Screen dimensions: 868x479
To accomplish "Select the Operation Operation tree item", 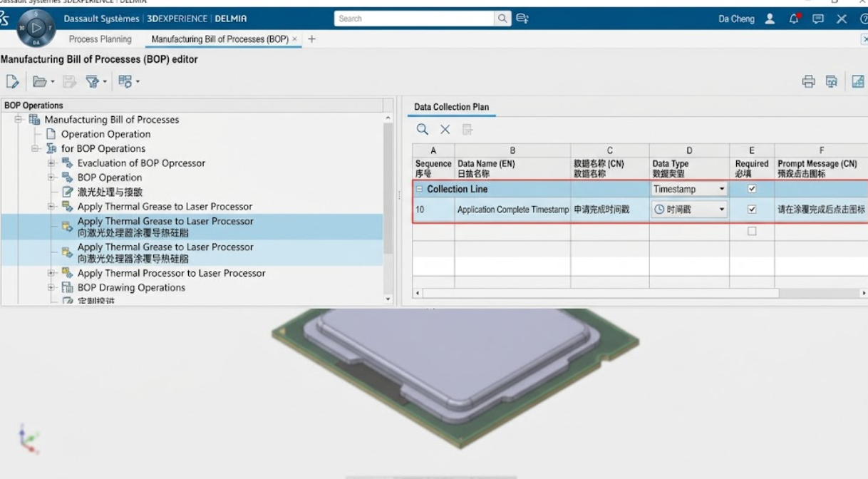I will point(106,134).
